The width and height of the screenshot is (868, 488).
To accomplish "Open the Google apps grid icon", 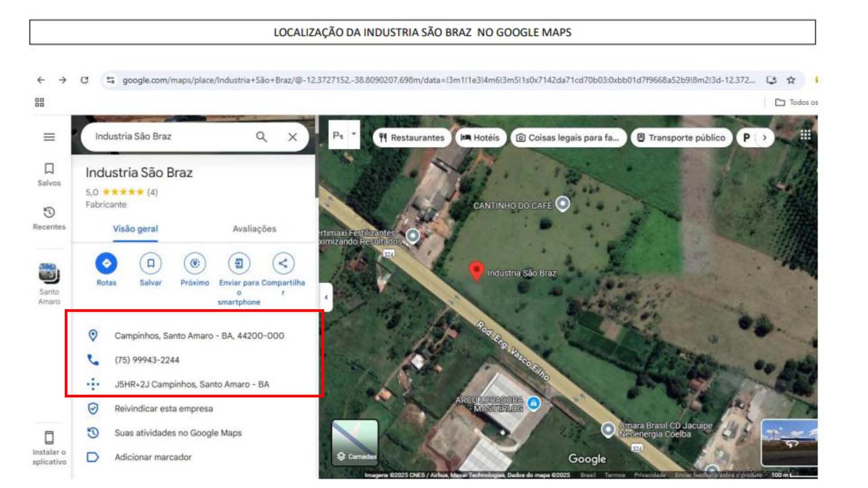I will pyautogui.click(x=805, y=135).
